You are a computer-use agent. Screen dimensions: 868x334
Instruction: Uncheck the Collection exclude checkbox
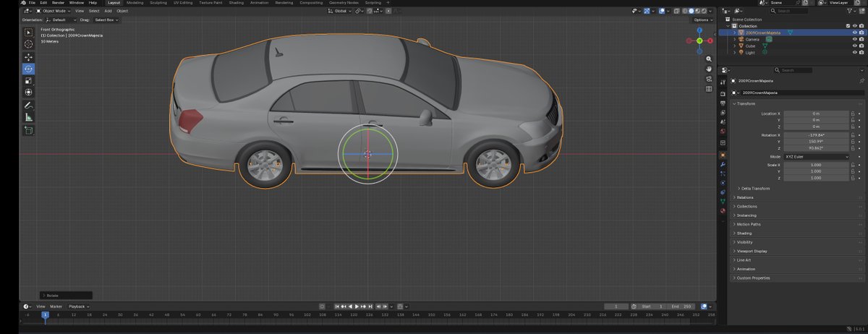click(x=848, y=26)
